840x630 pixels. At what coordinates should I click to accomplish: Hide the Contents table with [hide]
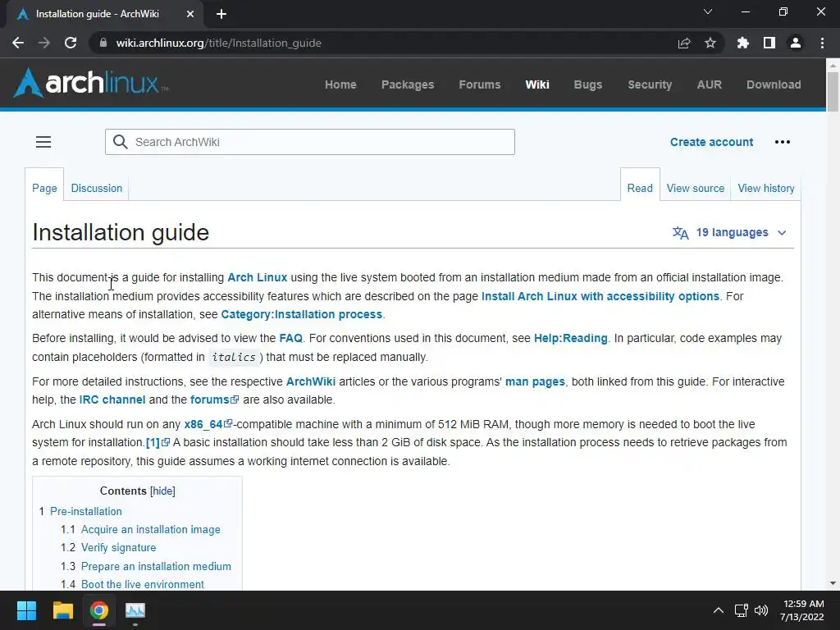163,491
